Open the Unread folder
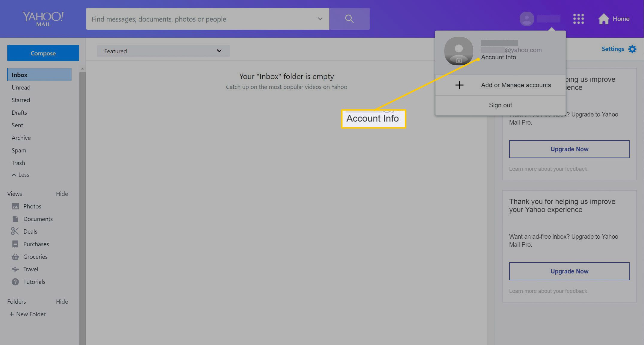 coord(21,87)
